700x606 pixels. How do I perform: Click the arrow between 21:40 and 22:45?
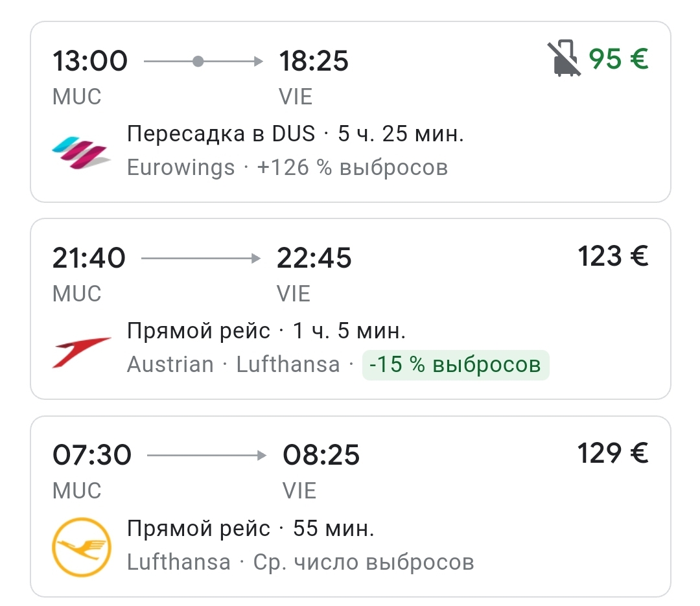pos(201,259)
